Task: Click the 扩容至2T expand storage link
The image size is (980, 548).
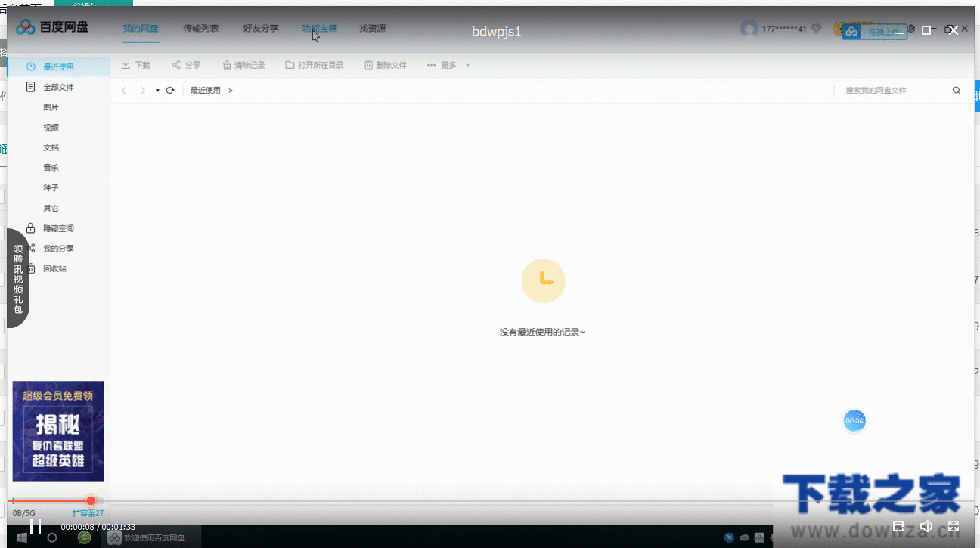Action: tap(88, 512)
